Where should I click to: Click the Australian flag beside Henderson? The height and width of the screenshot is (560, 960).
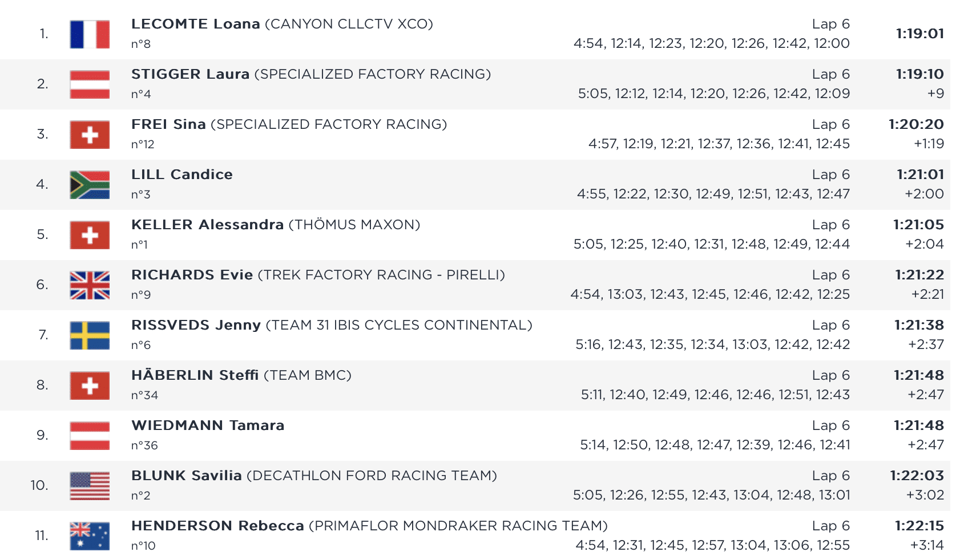click(x=90, y=536)
